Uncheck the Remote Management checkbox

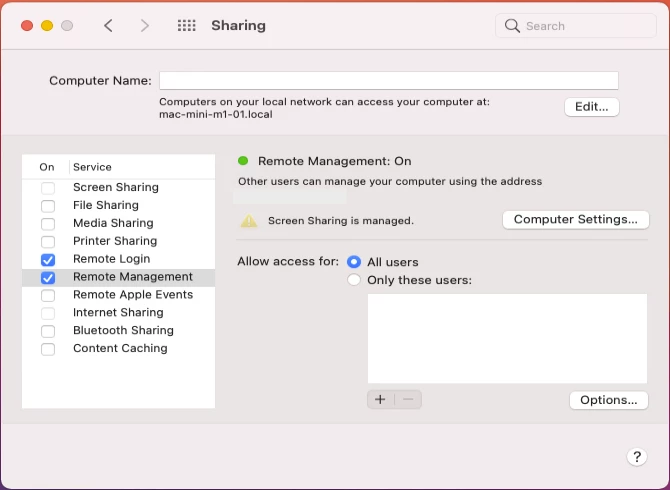(48, 277)
